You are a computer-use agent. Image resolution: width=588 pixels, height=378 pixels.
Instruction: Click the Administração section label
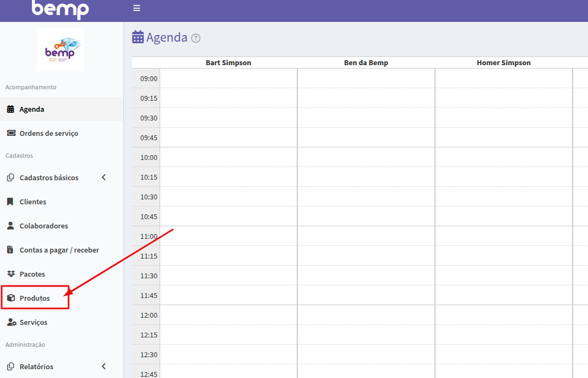pos(25,345)
